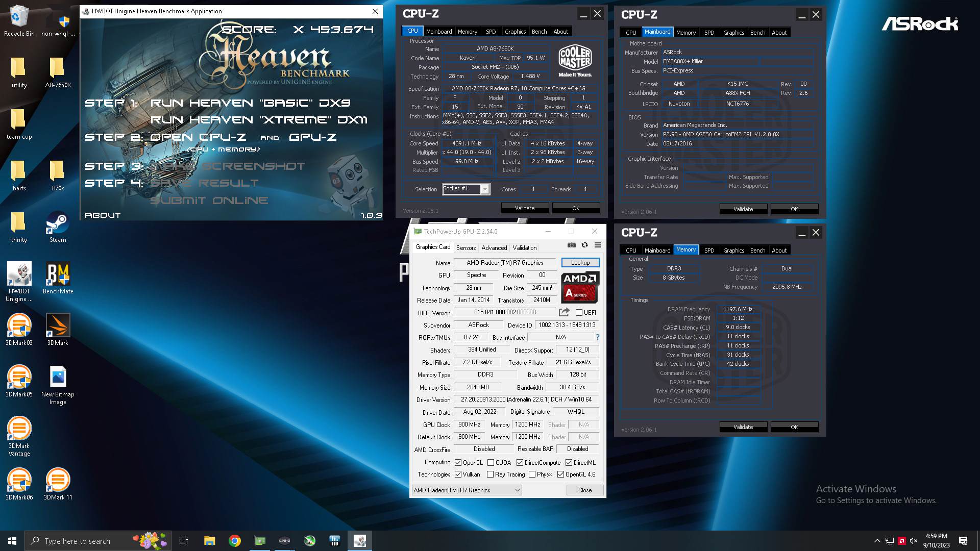Click the GPU-Z Close button
The image size is (980, 551).
(x=585, y=490)
